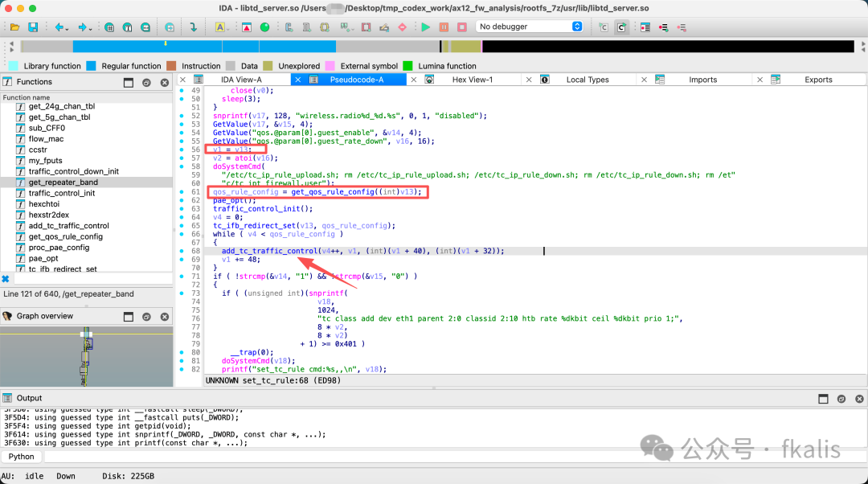Clear the function filter with the blue X
868x484 pixels.
coord(6,279)
